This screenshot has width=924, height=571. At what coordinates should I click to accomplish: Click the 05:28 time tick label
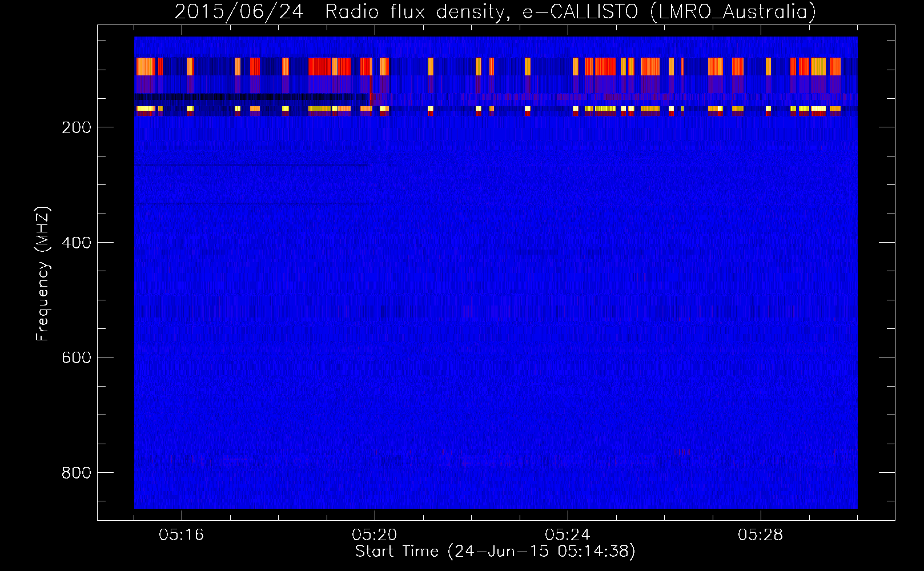tap(761, 535)
